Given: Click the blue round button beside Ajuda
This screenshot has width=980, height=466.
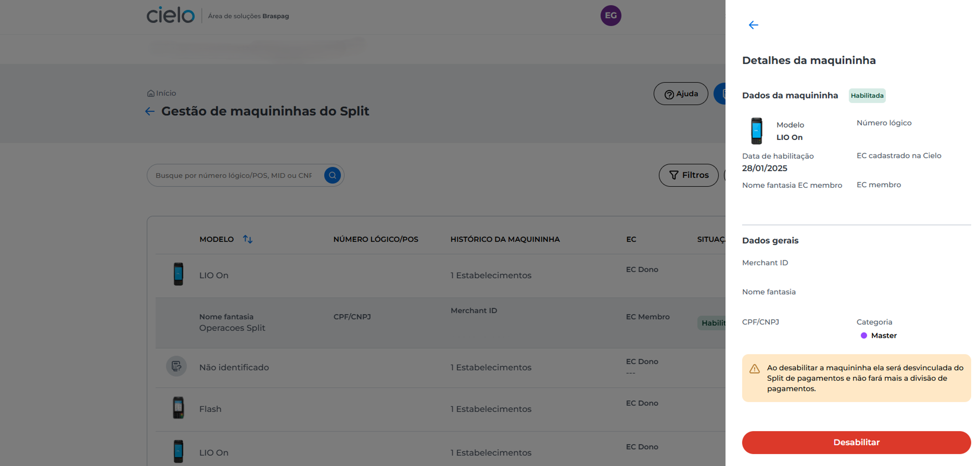Looking at the screenshot, I should tap(719, 94).
